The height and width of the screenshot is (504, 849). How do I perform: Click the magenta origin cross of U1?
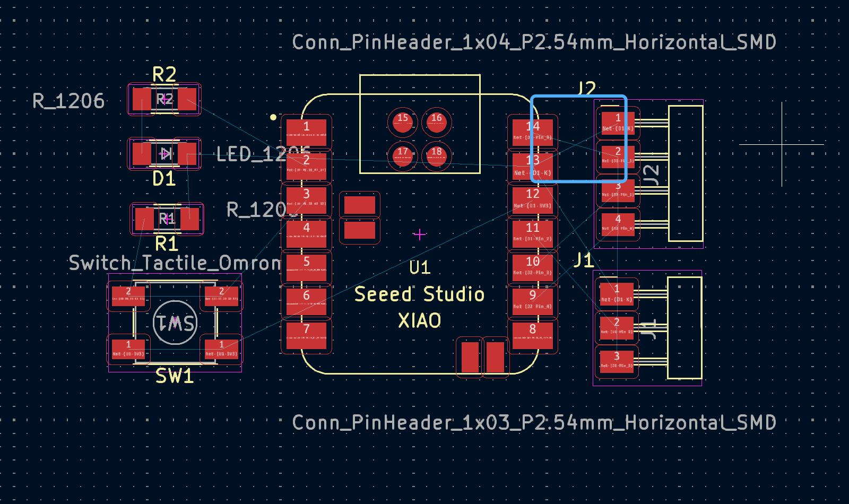(x=420, y=234)
